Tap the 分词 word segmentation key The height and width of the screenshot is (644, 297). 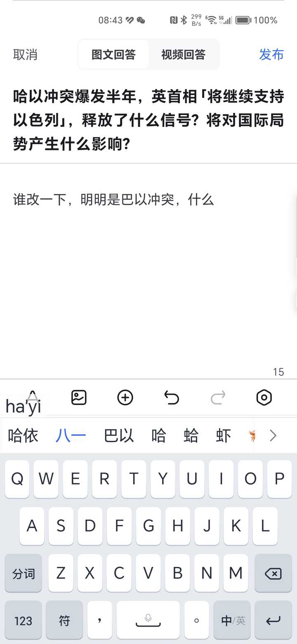tap(23, 573)
